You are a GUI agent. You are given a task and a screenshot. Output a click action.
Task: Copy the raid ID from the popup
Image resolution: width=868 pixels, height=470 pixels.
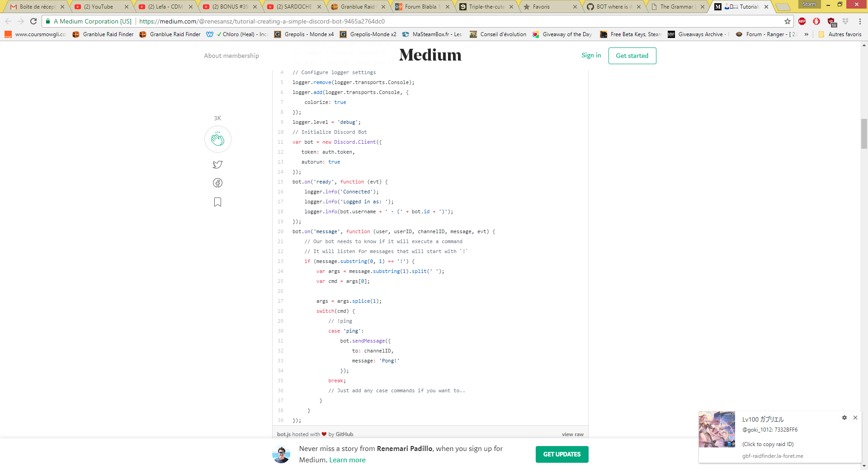point(767,444)
